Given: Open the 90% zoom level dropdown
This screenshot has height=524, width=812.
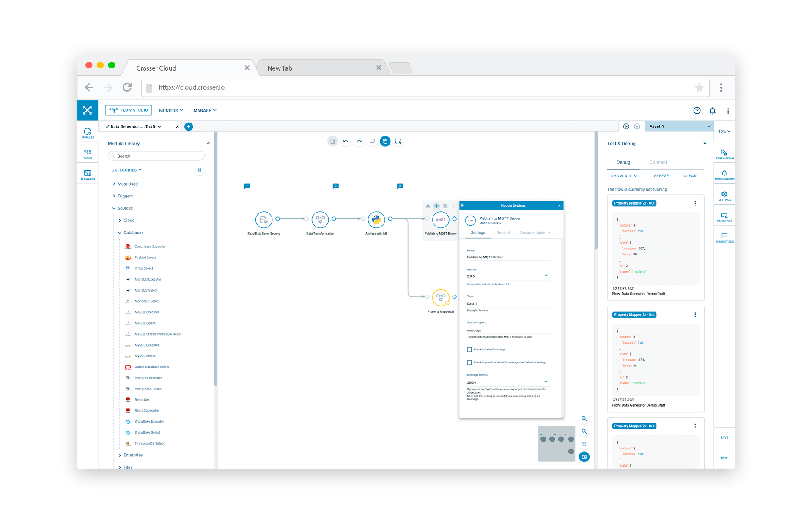Looking at the screenshot, I should pos(724,131).
